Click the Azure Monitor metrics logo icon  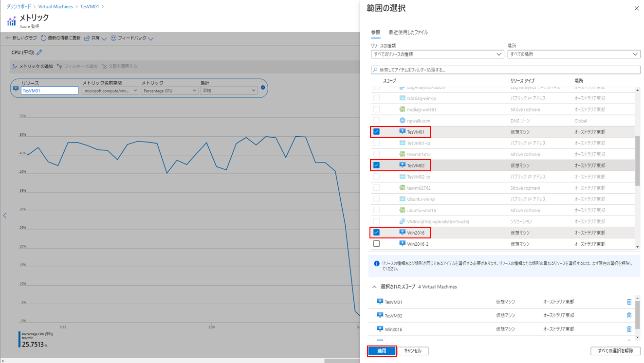pyautogui.click(x=11, y=21)
